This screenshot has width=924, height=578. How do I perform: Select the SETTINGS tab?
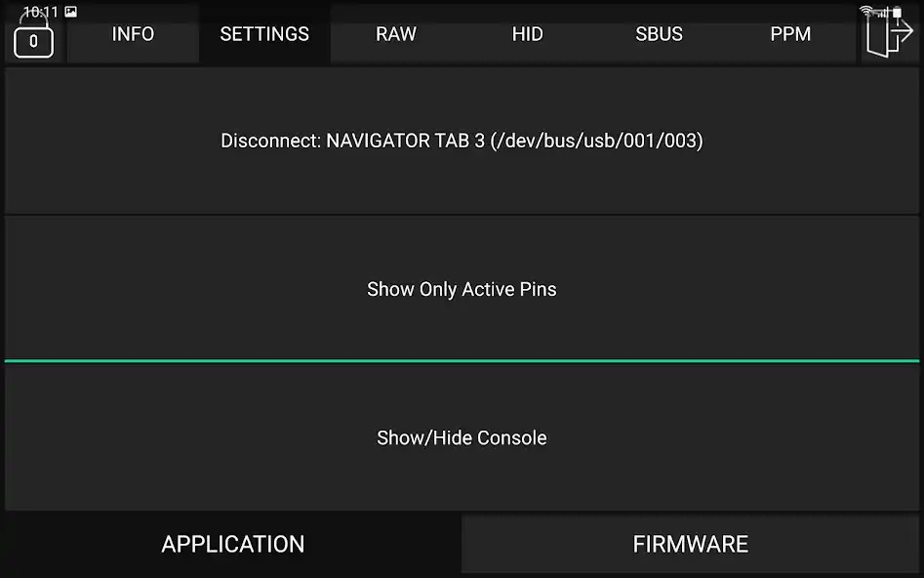click(264, 34)
